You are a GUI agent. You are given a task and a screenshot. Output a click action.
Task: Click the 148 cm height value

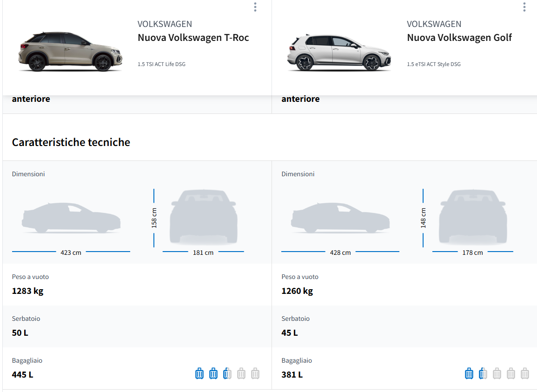[423, 218]
